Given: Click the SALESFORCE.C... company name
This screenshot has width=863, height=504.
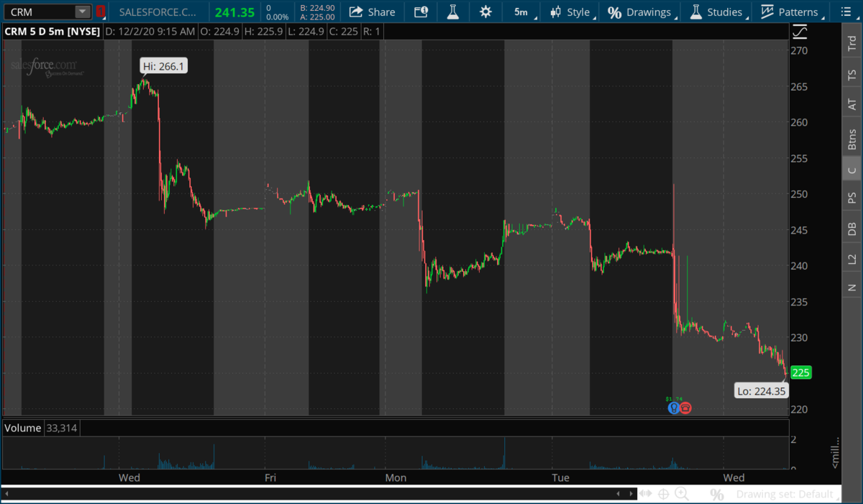Looking at the screenshot, I should (x=156, y=12).
